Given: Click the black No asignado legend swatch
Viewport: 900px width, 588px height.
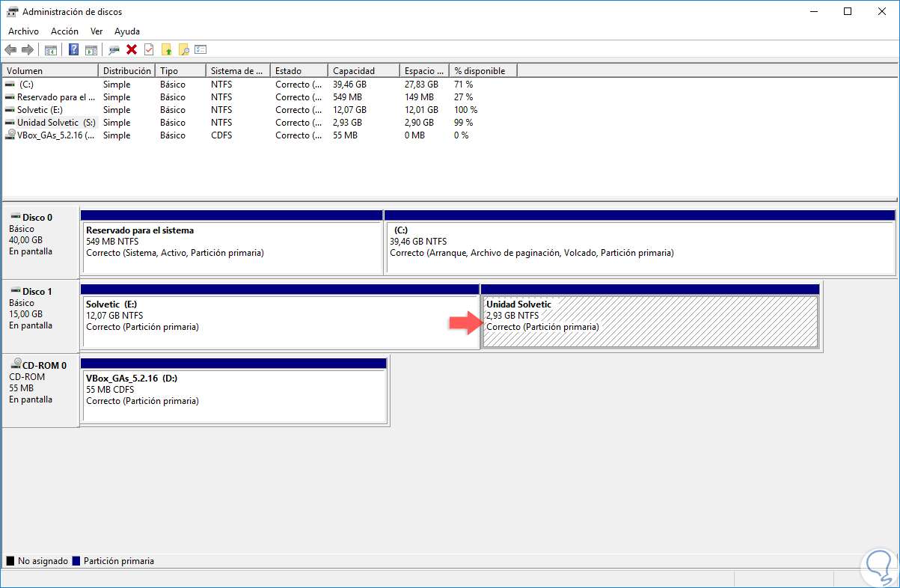Looking at the screenshot, I should point(10,560).
